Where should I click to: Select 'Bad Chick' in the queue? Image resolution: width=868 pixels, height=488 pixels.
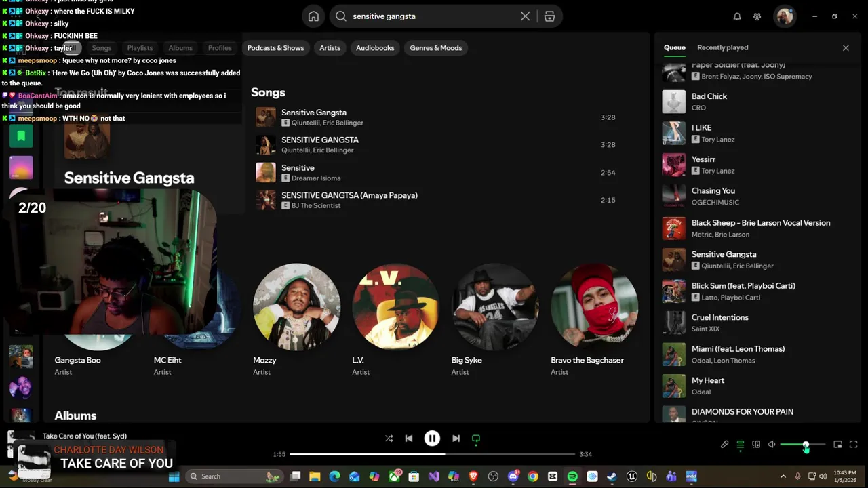(x=757, y=102)
